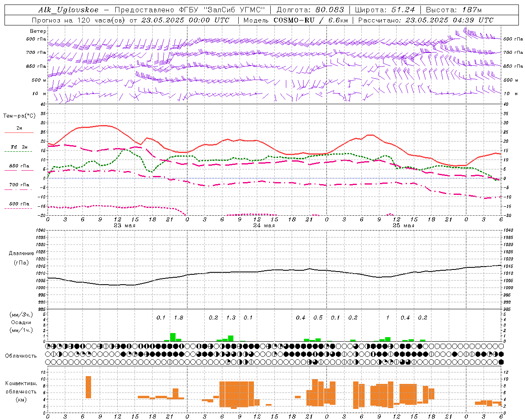The height and width of the screenshot is (420, 525).
Task: Click the provider text ФГБУ "ЗапСиб УГМС"
Action: point(222,10)
